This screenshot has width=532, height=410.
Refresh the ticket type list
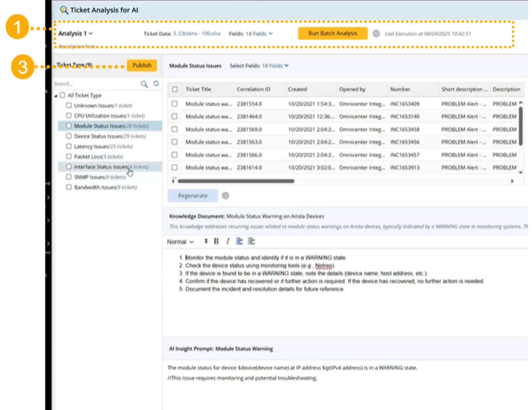[x=156, y=83]
